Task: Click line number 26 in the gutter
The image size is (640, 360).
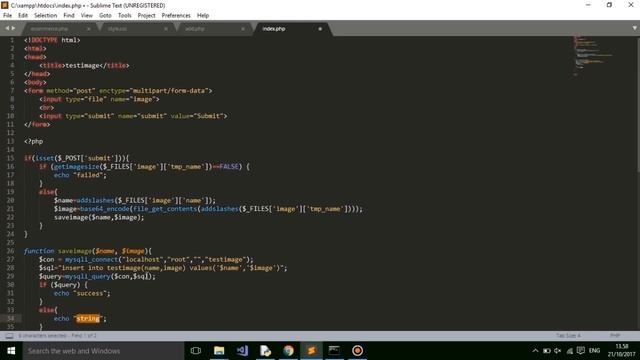Action: pyautogui.click(x=10, y=251)
